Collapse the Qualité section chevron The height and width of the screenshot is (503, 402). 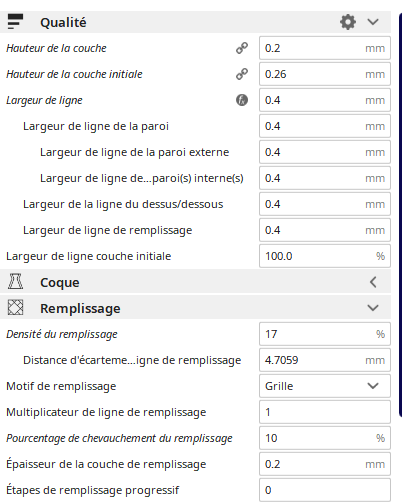pos(373,22)
